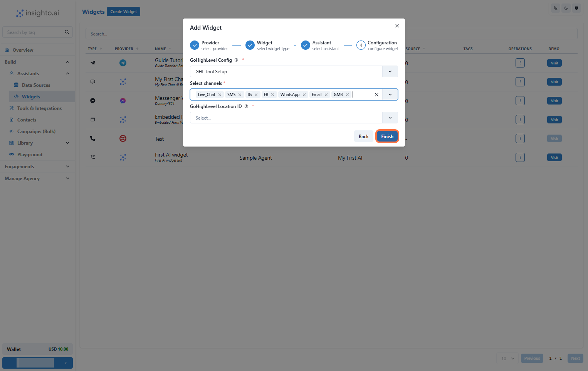Image resolution: width=588 pixels, height=371 pixels.
Task: Open operations menu for Messenger row
Action: tap(520, 101)
